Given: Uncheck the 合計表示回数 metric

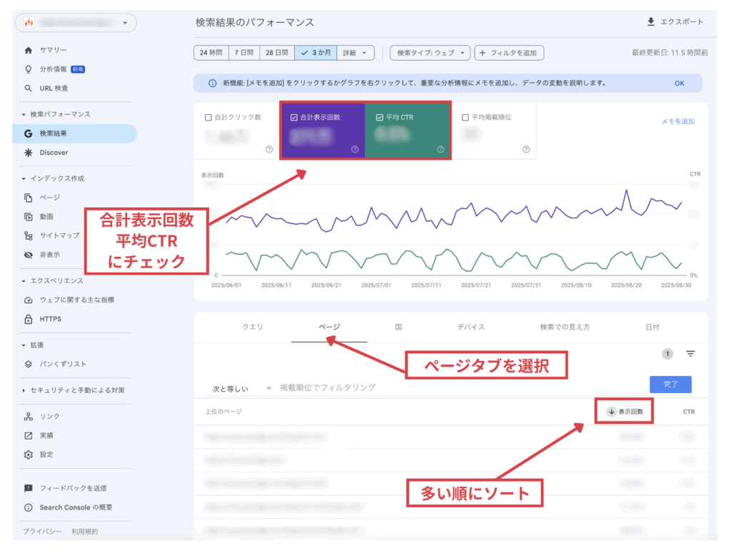Looking at the screenshot, I should coord(294,118).
